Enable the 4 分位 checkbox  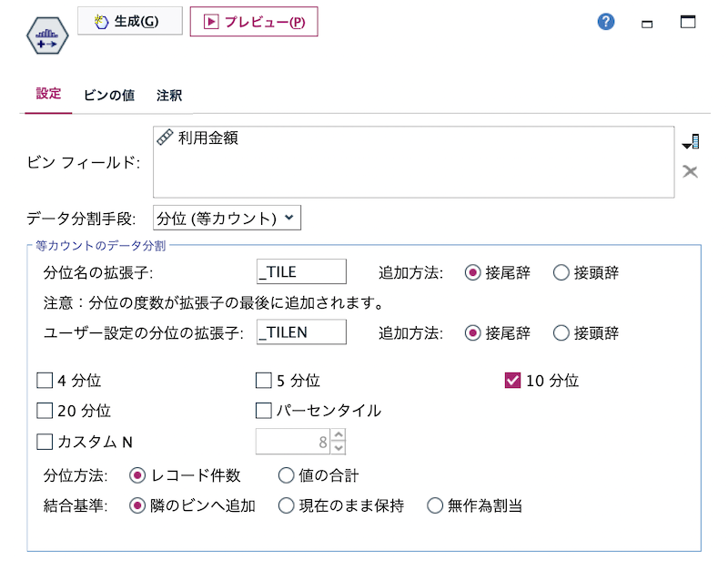pyautogui.click(x=44, y=381)
